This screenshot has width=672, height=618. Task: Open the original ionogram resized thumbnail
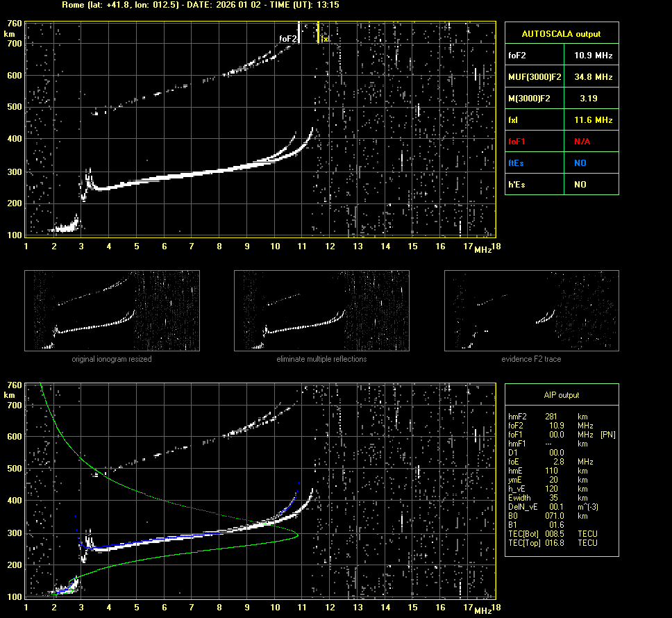[x=112, y=310]
